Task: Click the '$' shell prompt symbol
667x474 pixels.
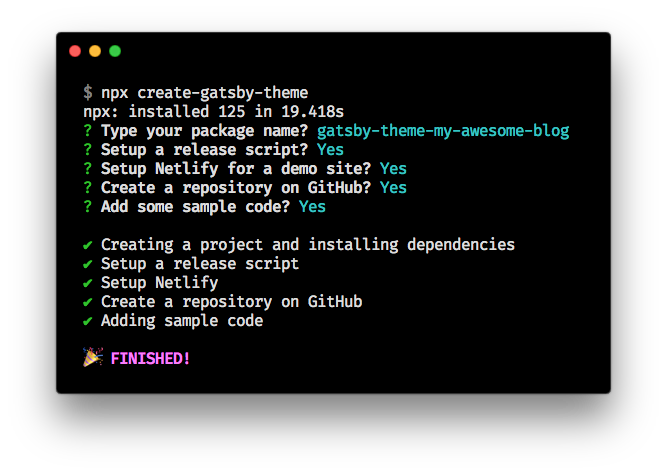Action: coord(88,92)
